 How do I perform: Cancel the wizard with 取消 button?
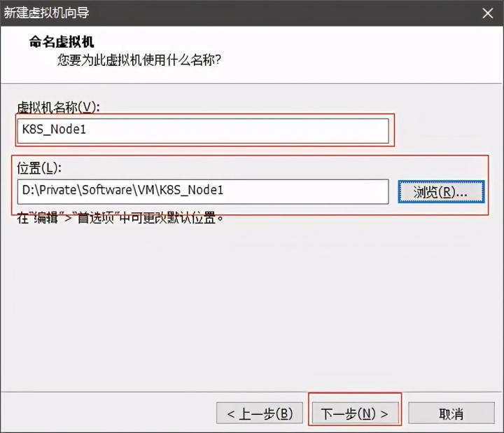(x=451, y=413)
